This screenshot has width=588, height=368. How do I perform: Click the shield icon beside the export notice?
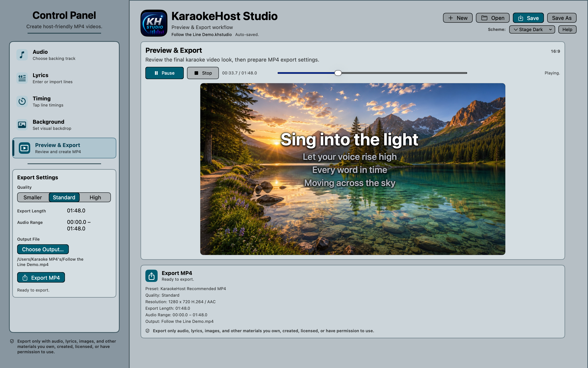click(147, 331)
